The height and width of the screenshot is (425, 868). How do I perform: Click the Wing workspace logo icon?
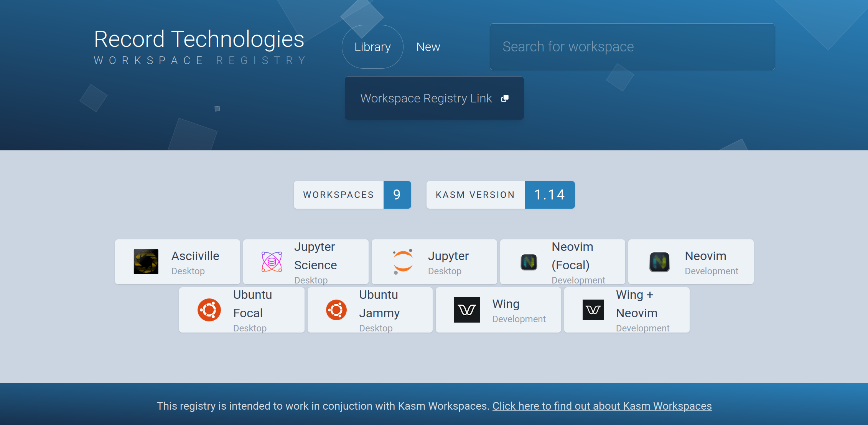point(467,310)
